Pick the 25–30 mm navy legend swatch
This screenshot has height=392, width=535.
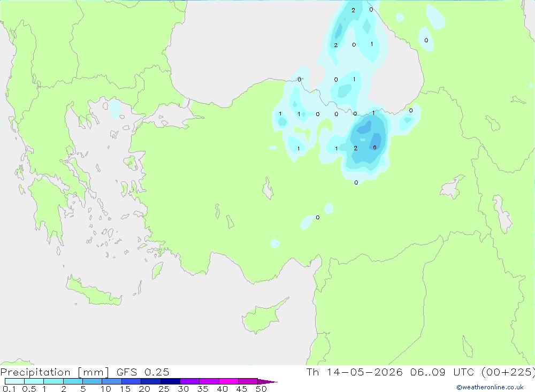[170, 381]
